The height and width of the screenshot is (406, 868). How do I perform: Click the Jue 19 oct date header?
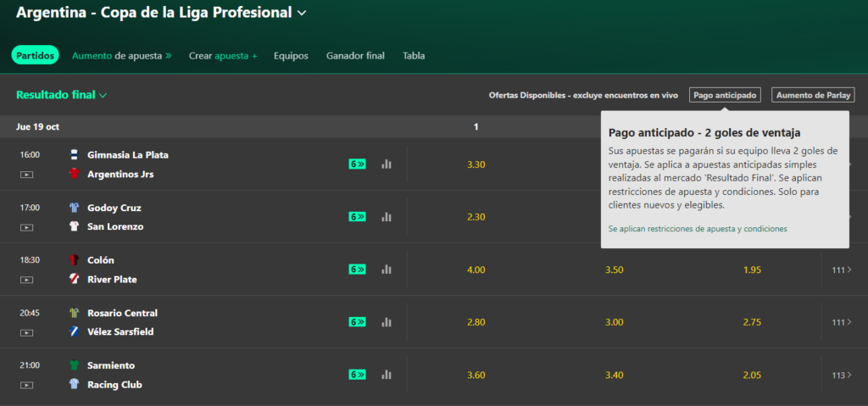(x=37, y=127)
